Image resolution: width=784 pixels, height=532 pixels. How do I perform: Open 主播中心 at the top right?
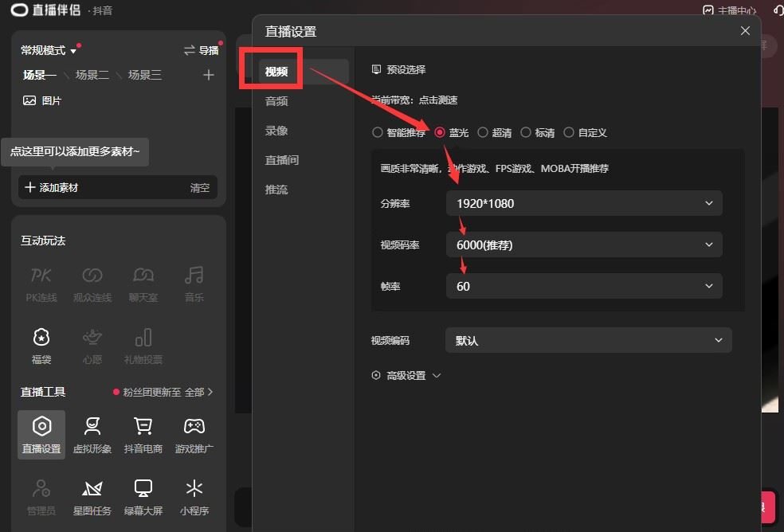click(x=730, y=10)
